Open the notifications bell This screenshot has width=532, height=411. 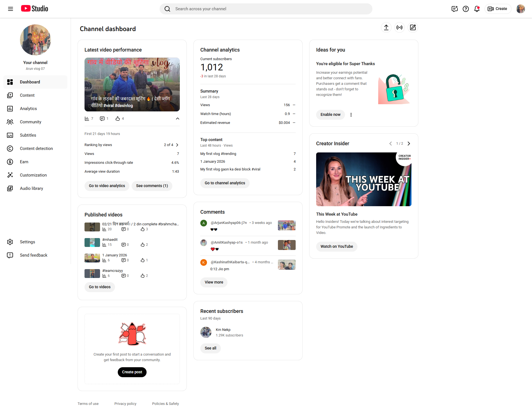coord(477,9)
